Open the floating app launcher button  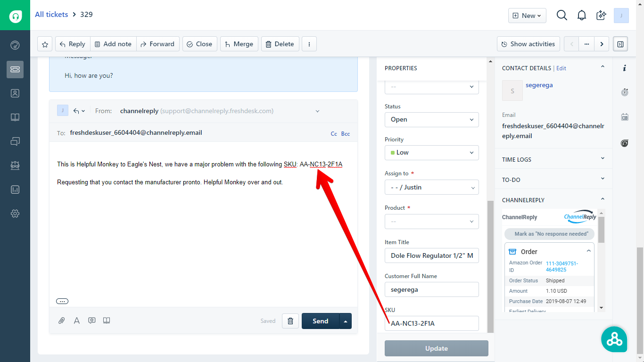pyautogui.click(x=614, y=339)
